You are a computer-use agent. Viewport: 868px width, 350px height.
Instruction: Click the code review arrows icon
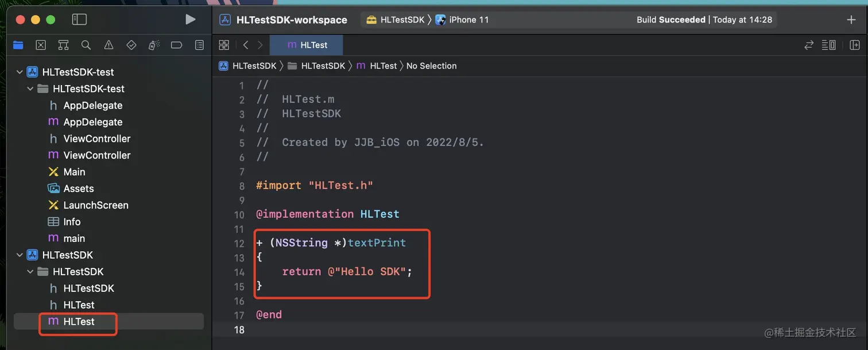(809, 45)
